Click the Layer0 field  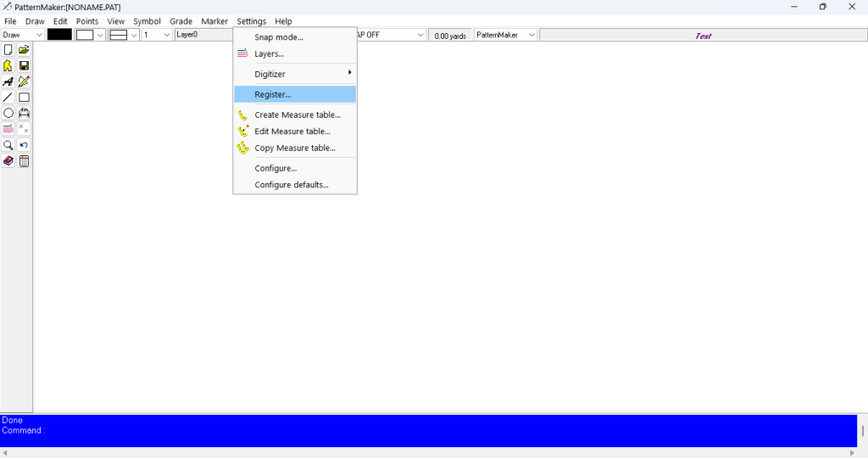(x=203, y=35)
